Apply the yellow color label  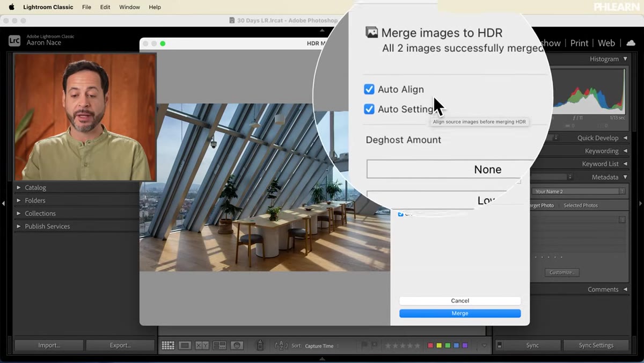(439, 345)
